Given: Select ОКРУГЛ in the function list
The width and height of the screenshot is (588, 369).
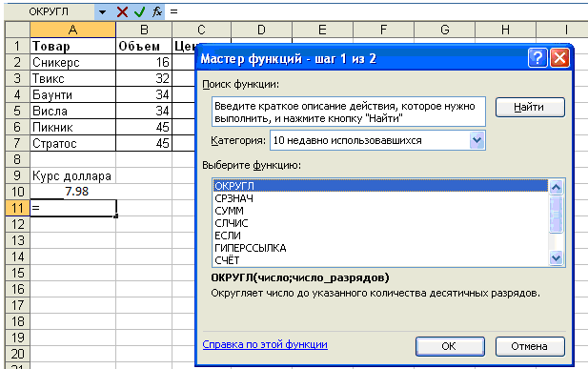Looking at the screenshot, I should point(380,186).
